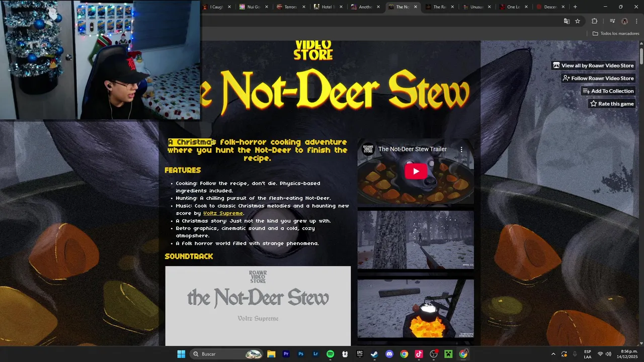
Task: Click the ESP LAA language indicator
Action: (x=588, y=354)
